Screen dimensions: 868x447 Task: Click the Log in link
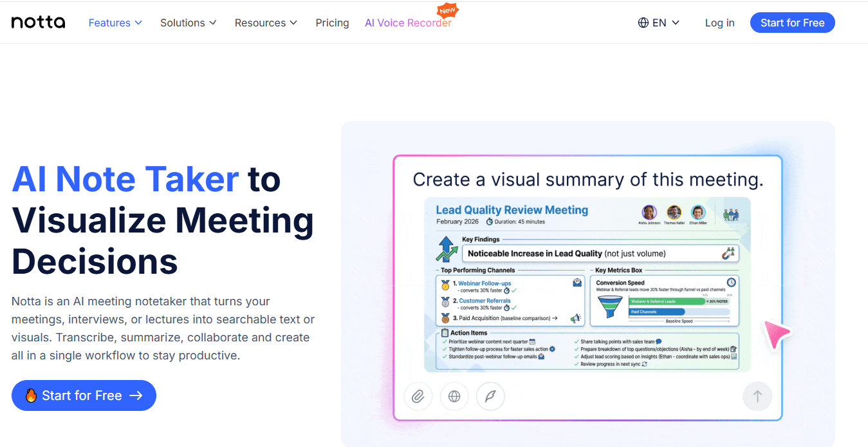719,23
